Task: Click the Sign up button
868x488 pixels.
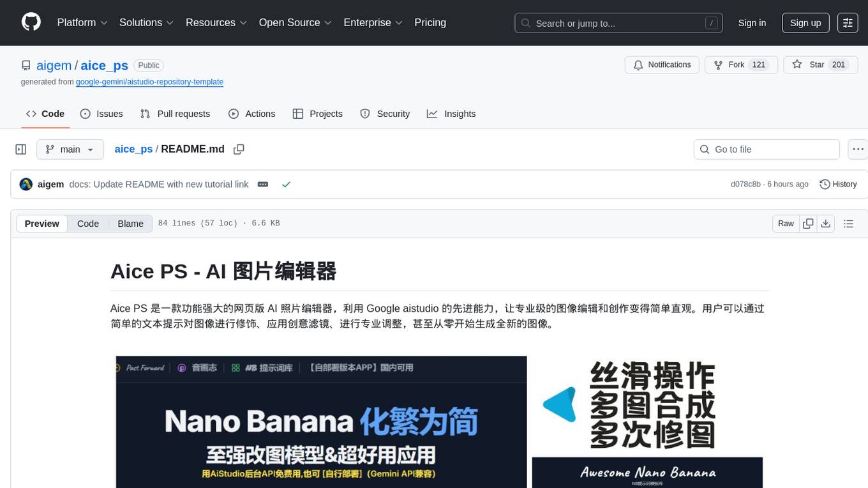Action: click(805, 23)
